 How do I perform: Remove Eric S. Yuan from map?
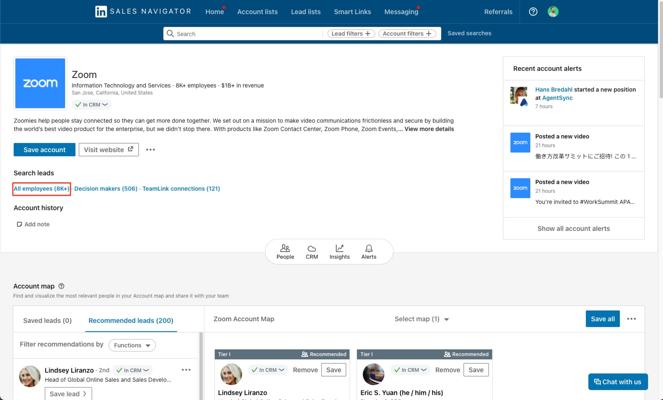447,370
